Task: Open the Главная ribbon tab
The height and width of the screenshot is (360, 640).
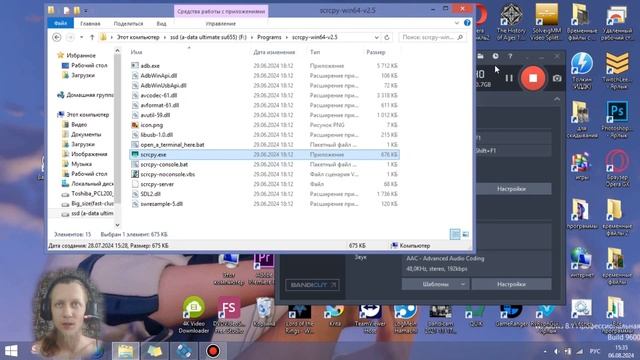Action: tap(90, 24)
